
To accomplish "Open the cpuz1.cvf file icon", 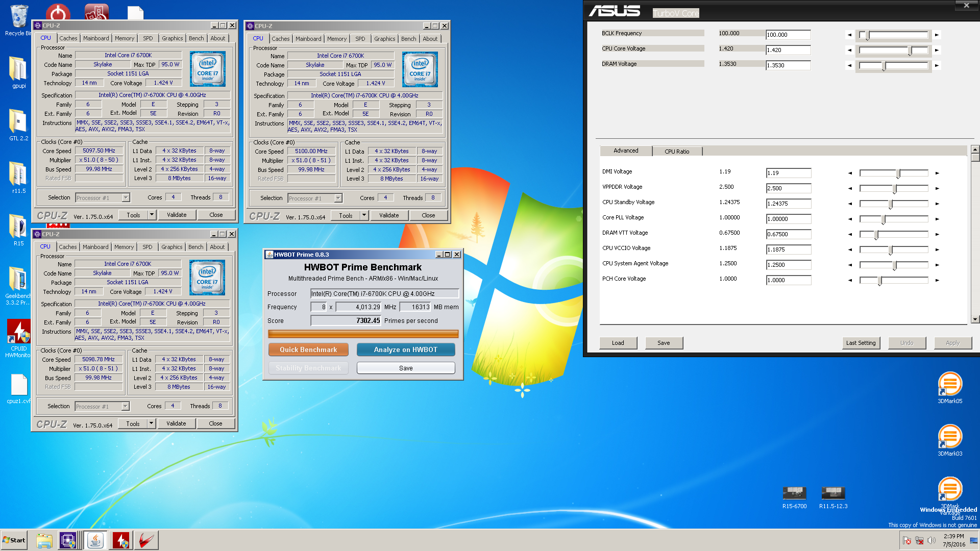I will click(18, 389).
